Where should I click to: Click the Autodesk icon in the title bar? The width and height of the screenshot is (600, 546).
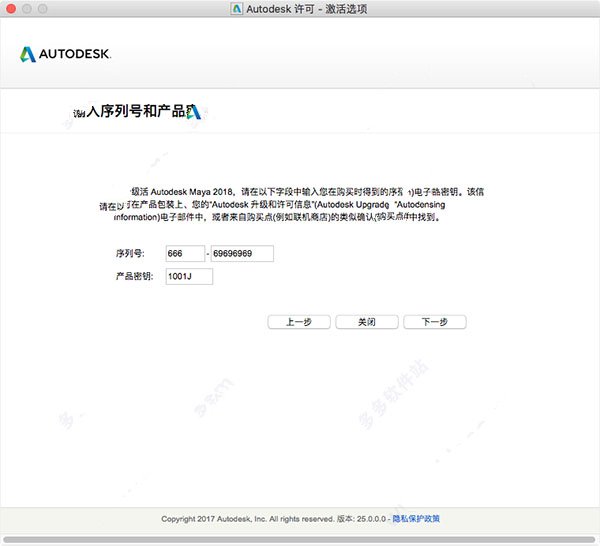tap(236, 8)
